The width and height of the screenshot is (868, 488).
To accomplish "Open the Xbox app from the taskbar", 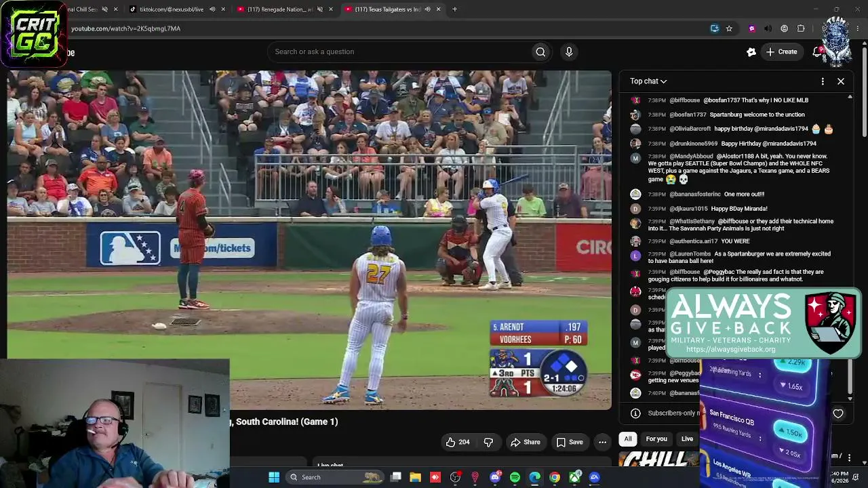I will click(574, 477).
